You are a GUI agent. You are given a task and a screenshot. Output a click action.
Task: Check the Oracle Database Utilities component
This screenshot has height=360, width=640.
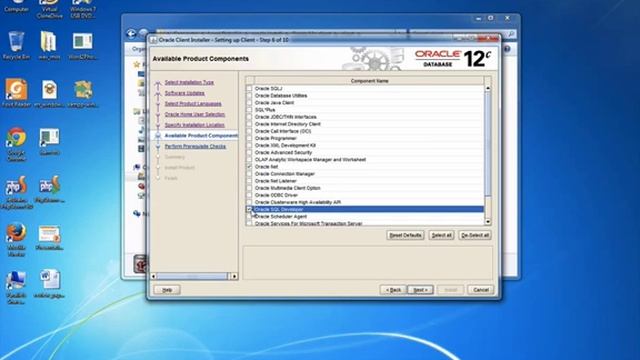[x=249, y=96]
